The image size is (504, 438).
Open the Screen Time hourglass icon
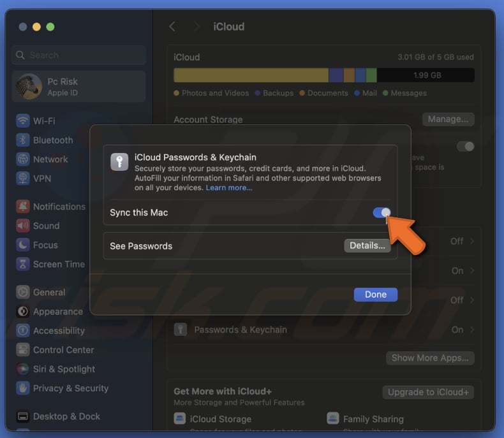click(23, 264)
